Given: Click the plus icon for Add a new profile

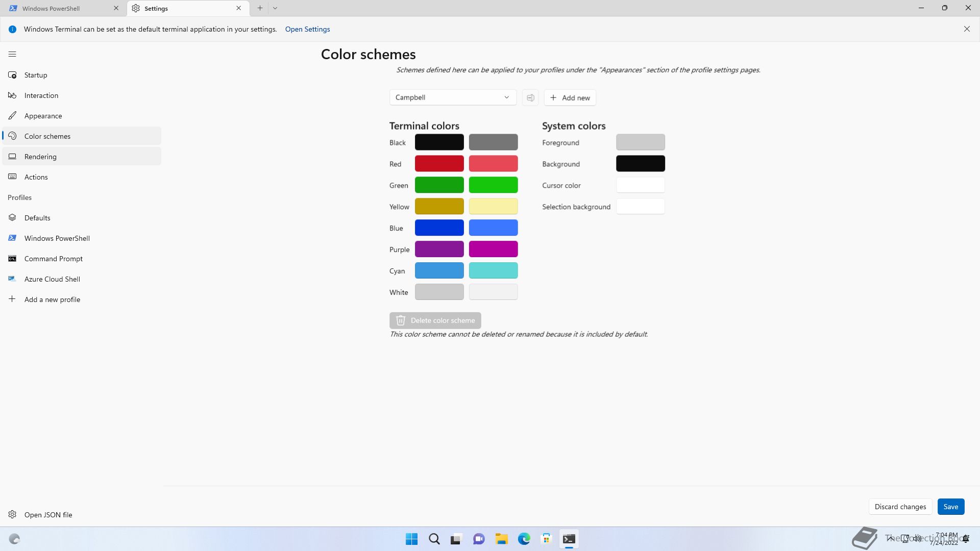Looking at the screenshot, I should point(12,299).
